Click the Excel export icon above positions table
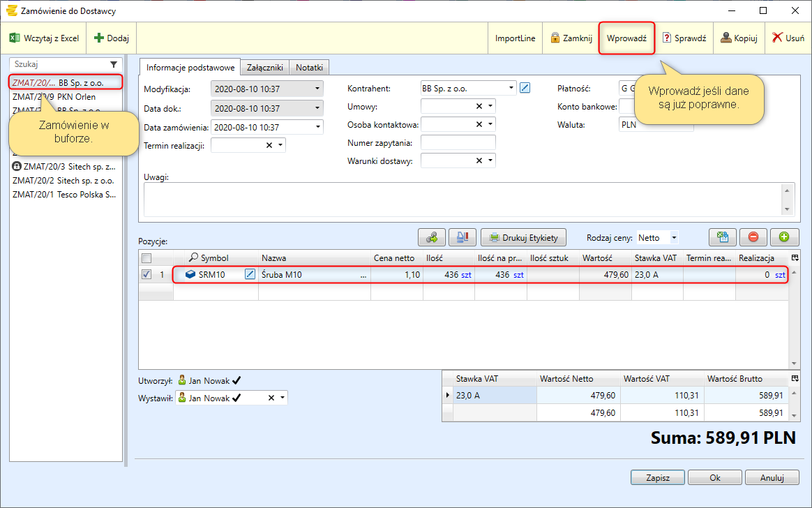The height and width of the screenshot is (508, 812). pos(723,237)
